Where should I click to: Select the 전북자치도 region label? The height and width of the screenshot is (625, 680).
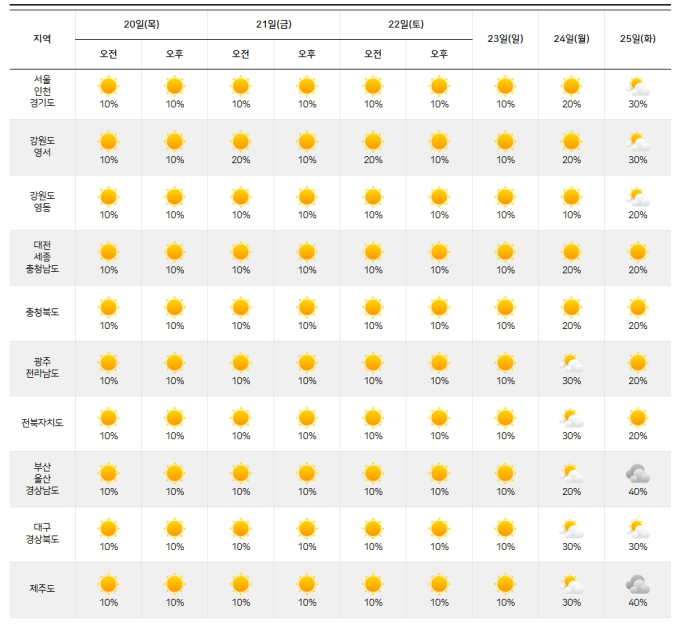pyautogui.click(x=42, y=422)
